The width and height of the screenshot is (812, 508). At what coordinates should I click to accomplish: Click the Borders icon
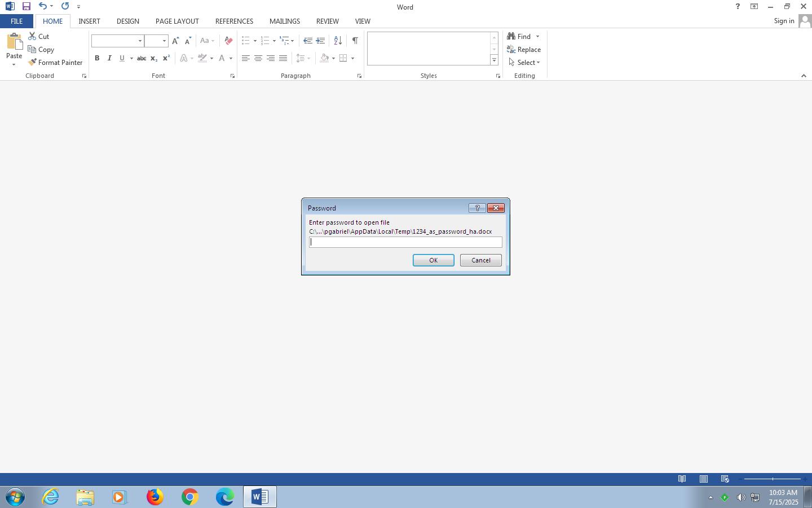click(343, 58)
